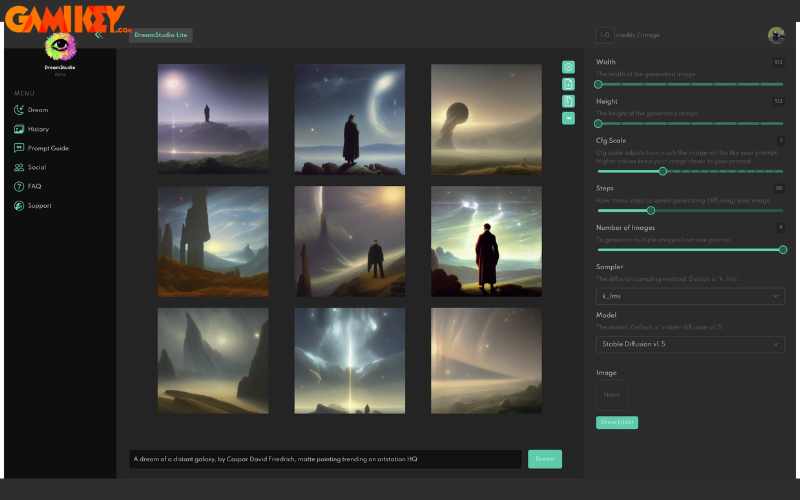
Task: Open the user profile avatar
Action: tap(776, 35)
